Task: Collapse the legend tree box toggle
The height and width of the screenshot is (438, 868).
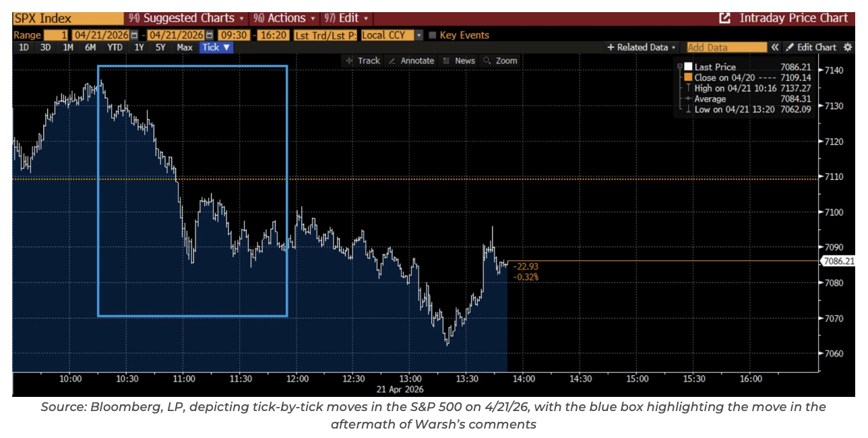Action: click(679, 67)
